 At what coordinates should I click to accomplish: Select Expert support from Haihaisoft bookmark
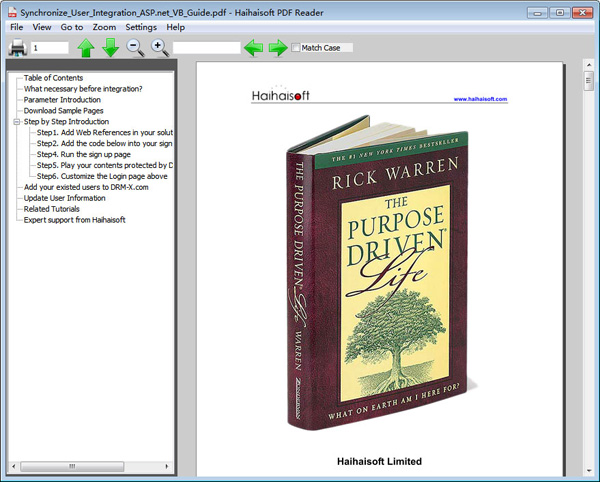pos(74,220)
